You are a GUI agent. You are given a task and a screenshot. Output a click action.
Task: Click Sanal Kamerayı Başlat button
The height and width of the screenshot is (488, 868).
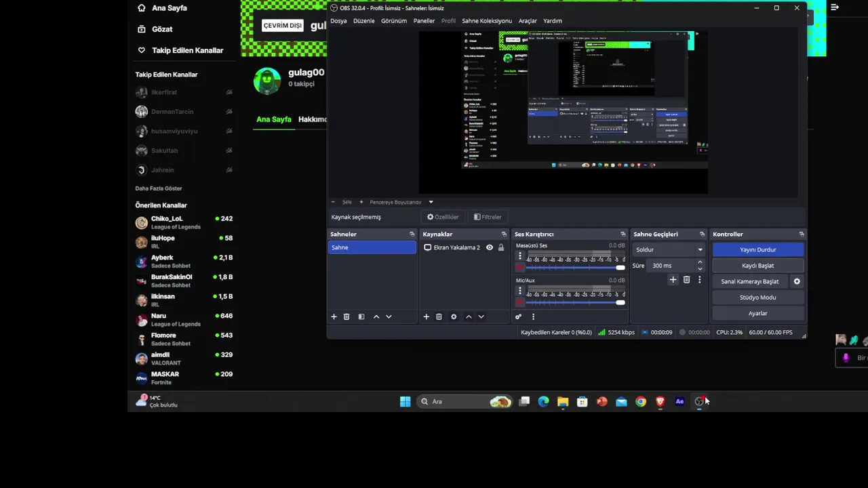(x=750, y=281)
